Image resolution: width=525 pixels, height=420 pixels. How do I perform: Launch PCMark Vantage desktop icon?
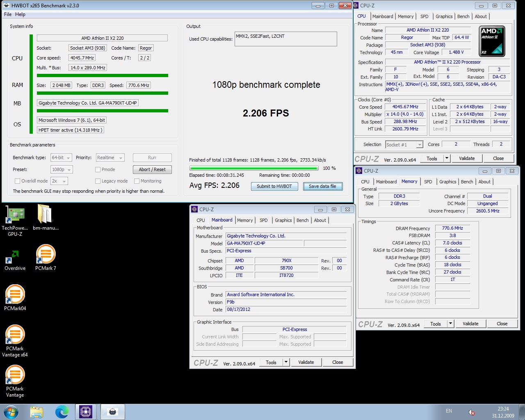(x=15, y=381)
